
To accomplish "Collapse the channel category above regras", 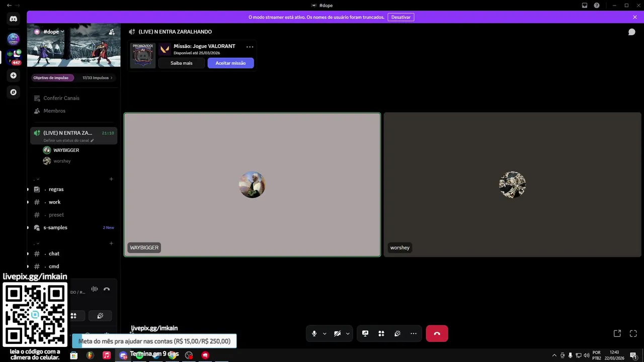I will click(x=37, y=179).
